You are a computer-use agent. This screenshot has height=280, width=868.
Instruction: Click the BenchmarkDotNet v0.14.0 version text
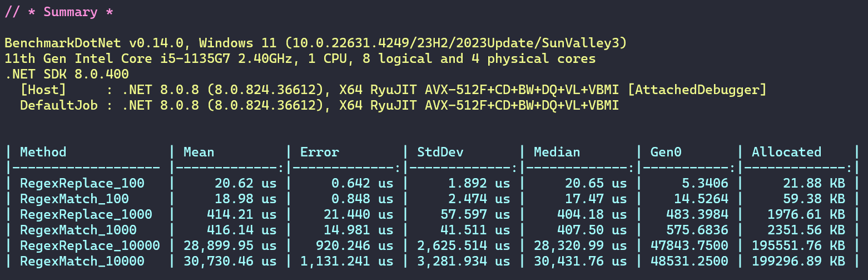coord(97,43)
